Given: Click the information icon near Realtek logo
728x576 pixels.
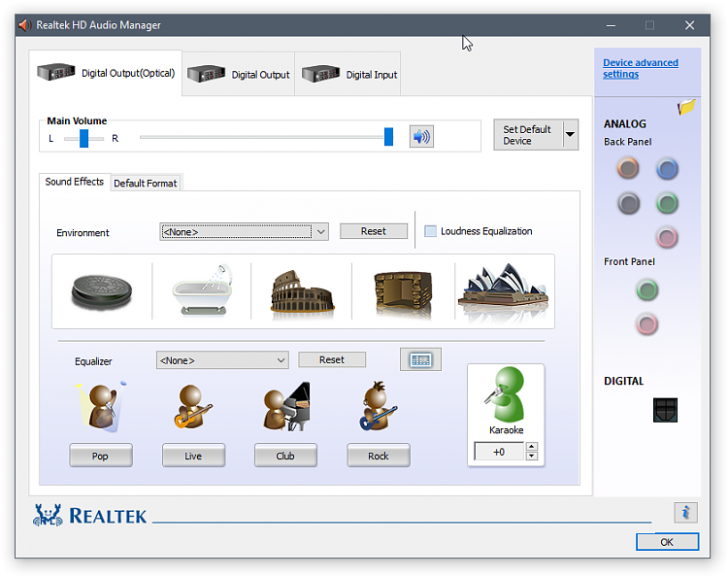Looking at the screenshot, I should [x=685, y=512].
